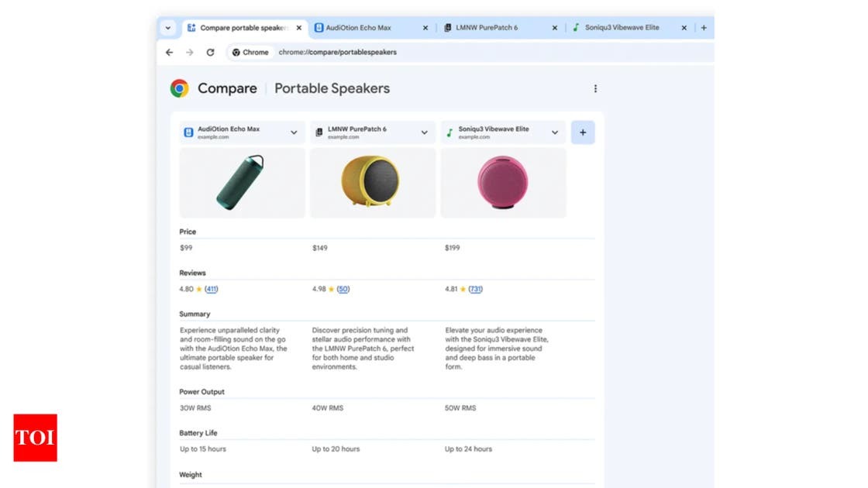This screenshot has width=868, height=488.
Task: Click the 50W RMS power output value
Action: pyautogui.click(x=460, y=407)
